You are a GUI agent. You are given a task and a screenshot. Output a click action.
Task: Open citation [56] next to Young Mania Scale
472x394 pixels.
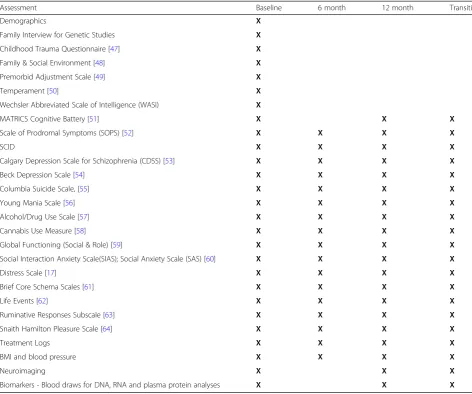(x=69, y=203)
